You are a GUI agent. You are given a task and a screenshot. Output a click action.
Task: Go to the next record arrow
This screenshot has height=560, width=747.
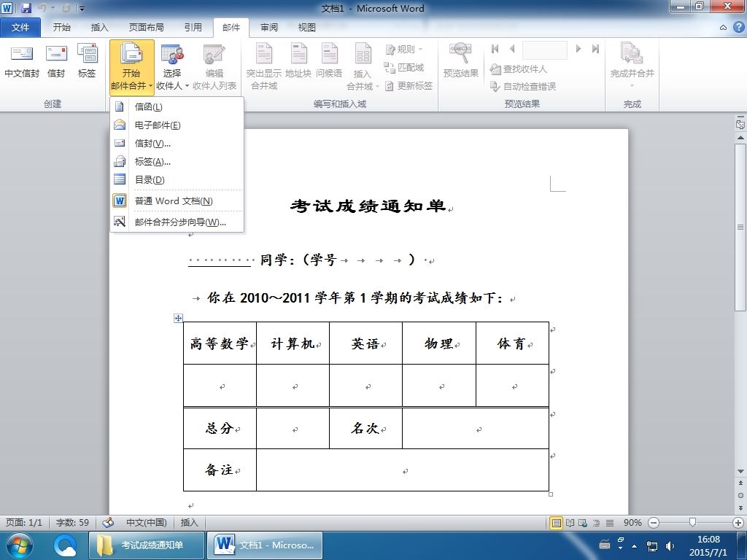tap(578, 49)
